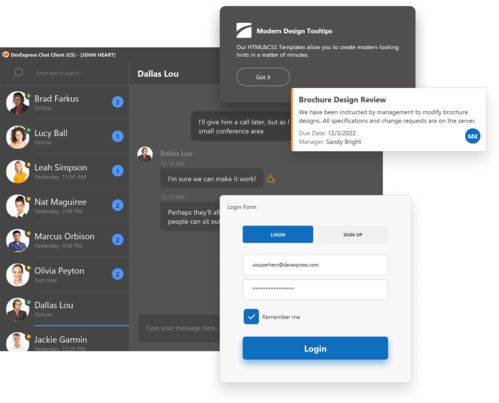This screenshot has width=499, height=403.
Task: Open Jackie Garmin conversation by name
Action: click(x=61, y=339)
